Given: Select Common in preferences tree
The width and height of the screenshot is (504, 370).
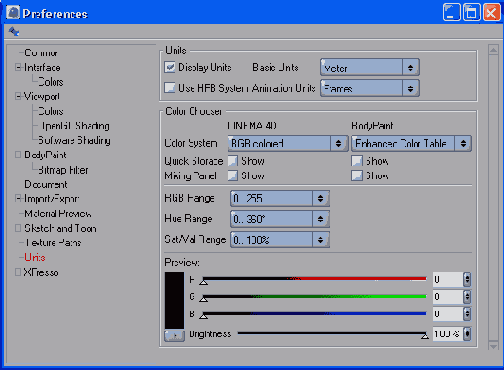Looking at the screenshot, I should click(x=41, y=53).
